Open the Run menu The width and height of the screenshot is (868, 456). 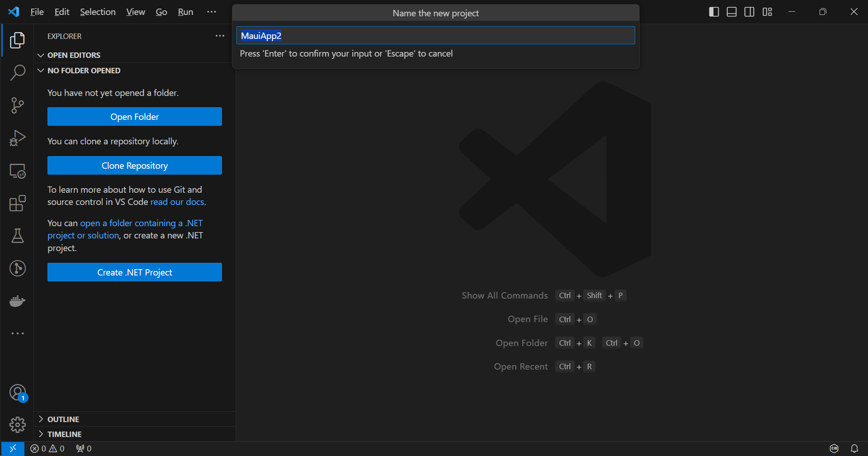[185, 12]
